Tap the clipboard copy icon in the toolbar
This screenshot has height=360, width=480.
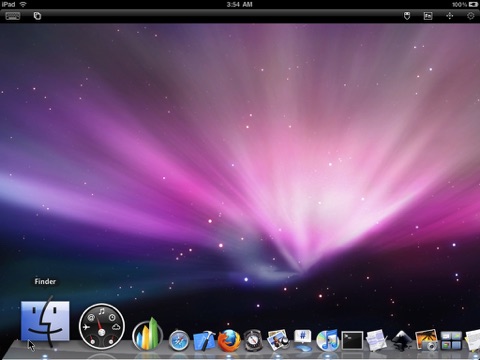tap(37, 16)
